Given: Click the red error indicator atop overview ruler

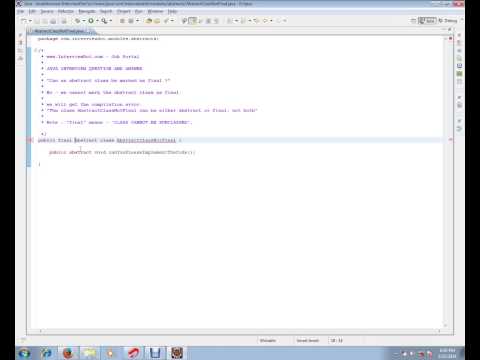Looking at the screenshot, I should coord(450,39).
